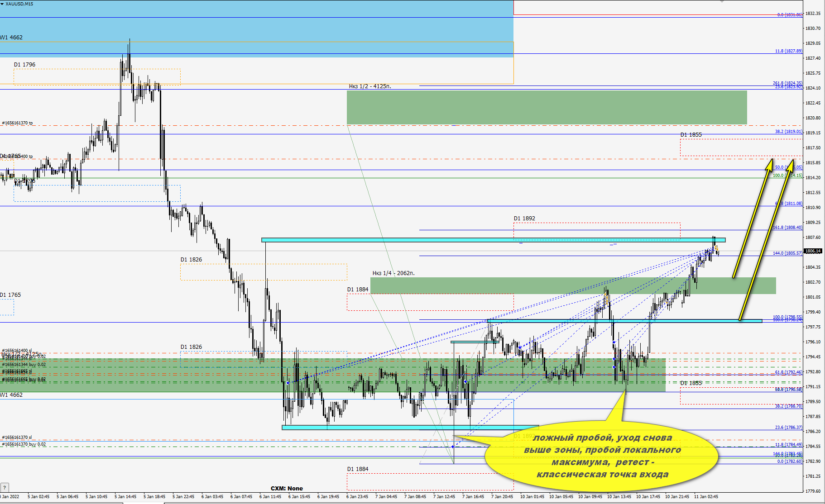The width and height of the screenshot is (825, 504).
Task: Click time axis label 7 Jan 16:45
Action: (x=473, y=497)
